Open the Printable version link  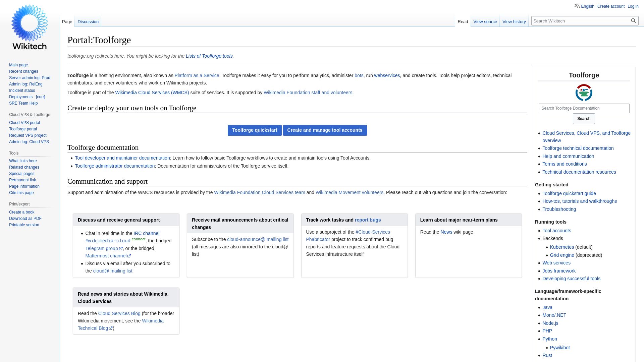[x=24, y=225]
